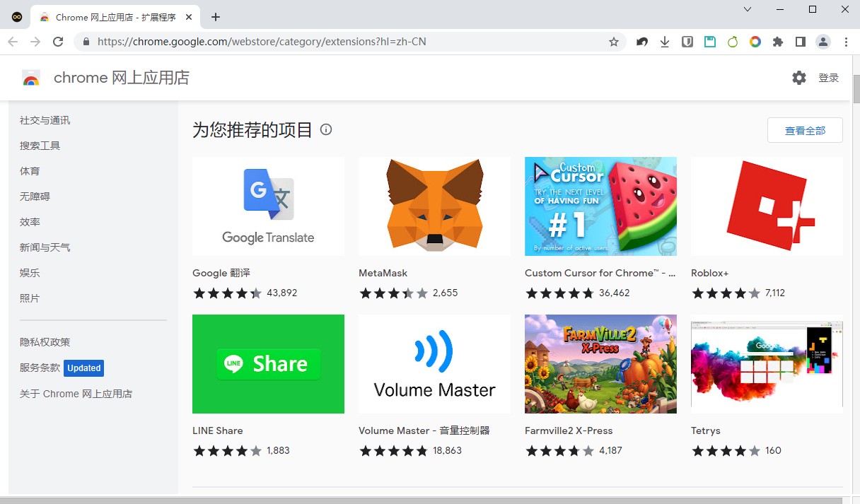Open the Chrome Web Store settings gear
Image resolution: width=860 pixels, height=504 pixels.
pos(799,78)
